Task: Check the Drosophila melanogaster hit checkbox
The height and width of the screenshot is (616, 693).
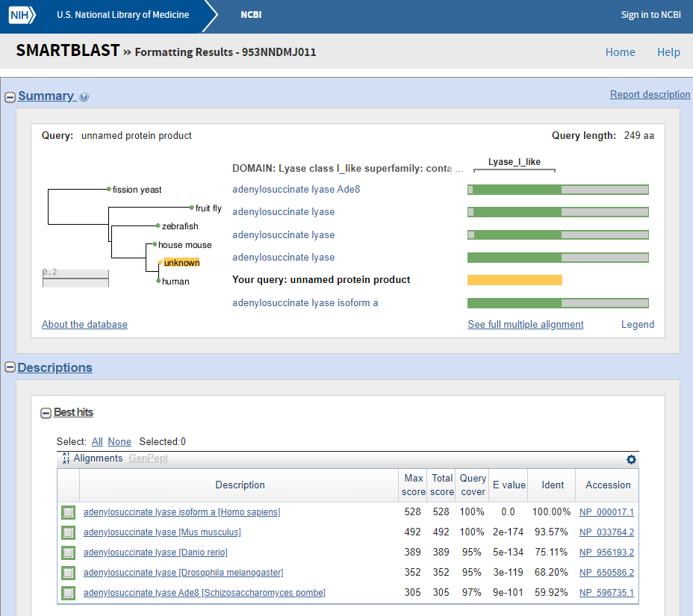Action: tap(68, 573)
